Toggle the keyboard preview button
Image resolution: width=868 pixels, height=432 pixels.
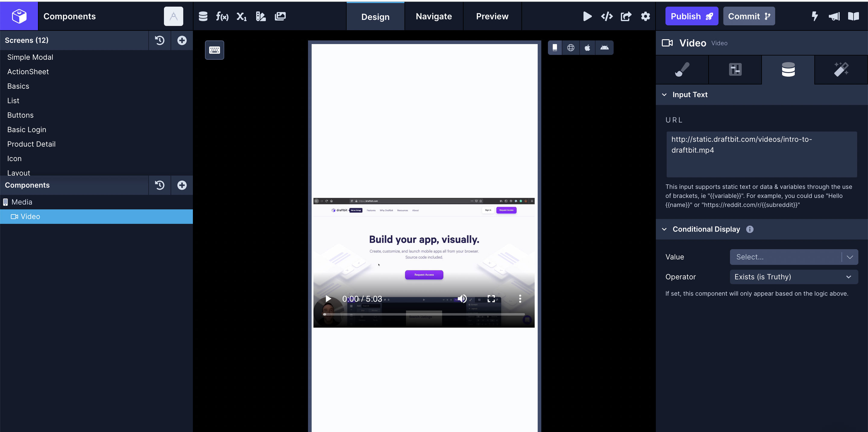point(215,50)
